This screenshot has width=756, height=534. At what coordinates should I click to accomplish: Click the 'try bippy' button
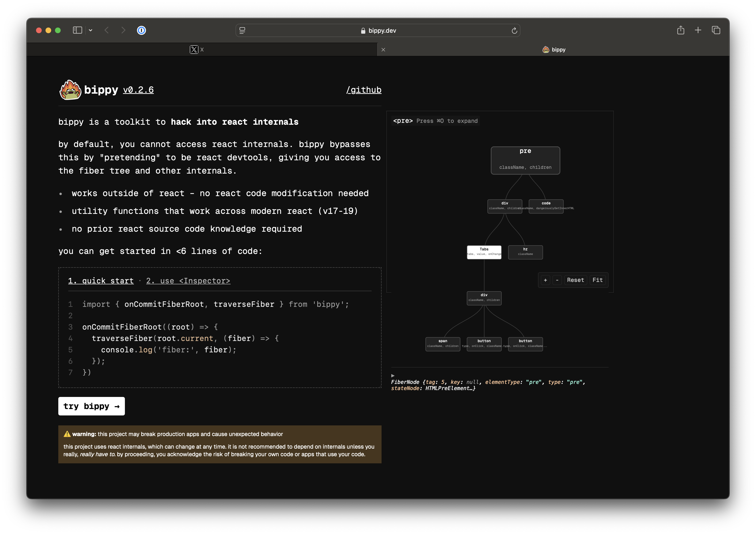[91, 406]
